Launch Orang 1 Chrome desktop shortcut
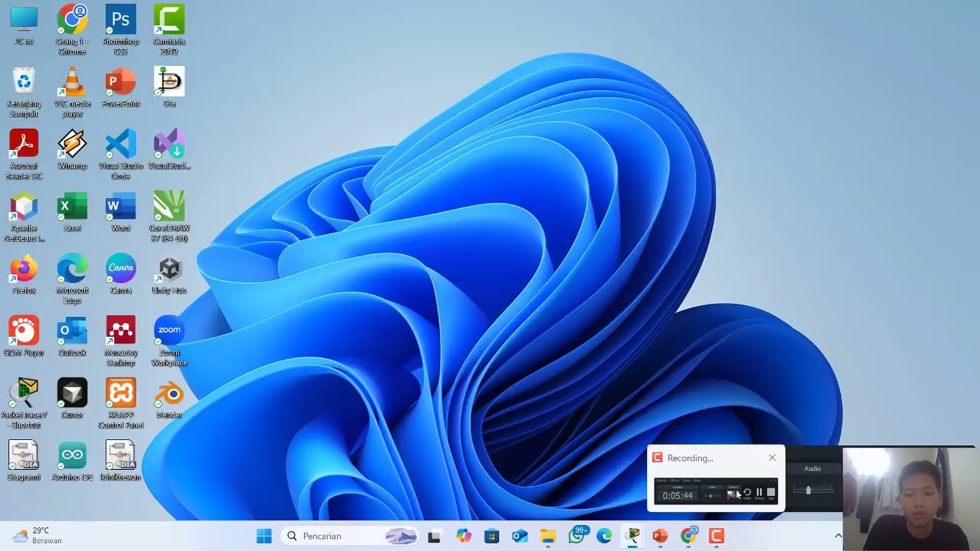 pyautogui.click(x=72, y=30)
